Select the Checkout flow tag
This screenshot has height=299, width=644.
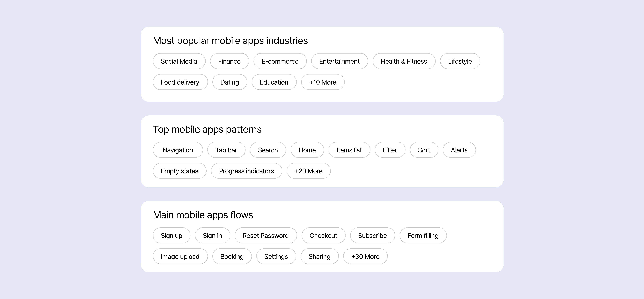(x=323, y=236)
